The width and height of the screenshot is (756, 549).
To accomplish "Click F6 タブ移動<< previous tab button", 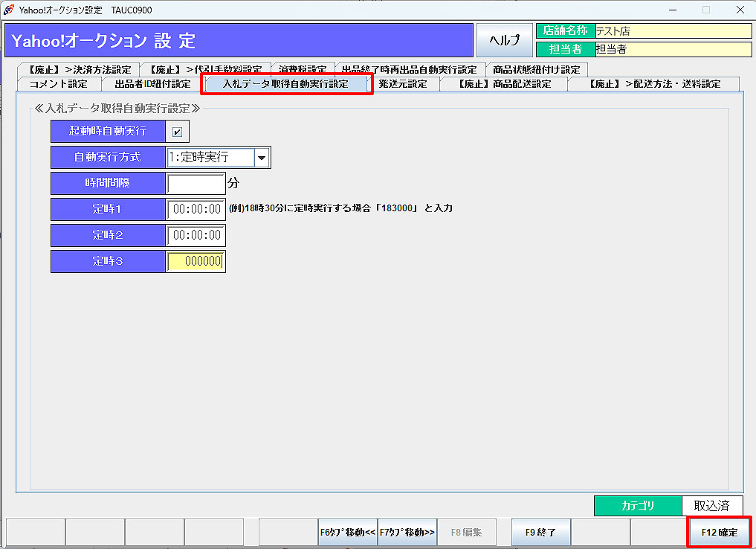I will pos(348,533).
